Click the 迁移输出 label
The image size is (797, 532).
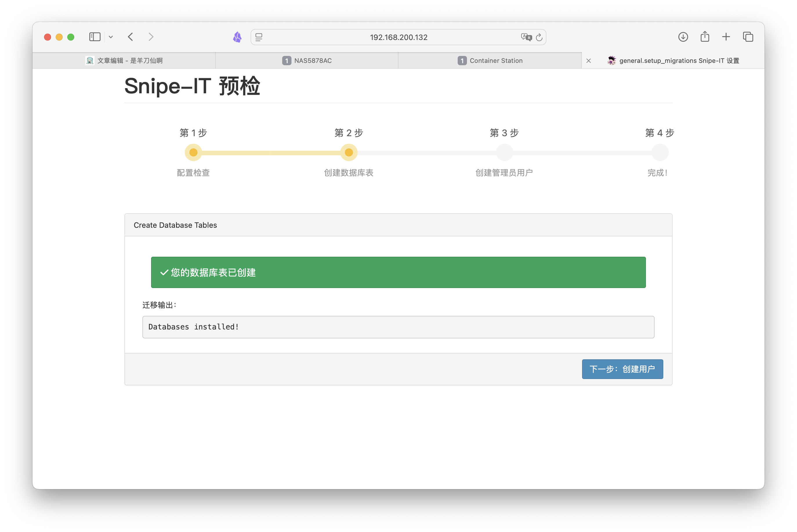(x=159, y=305)
